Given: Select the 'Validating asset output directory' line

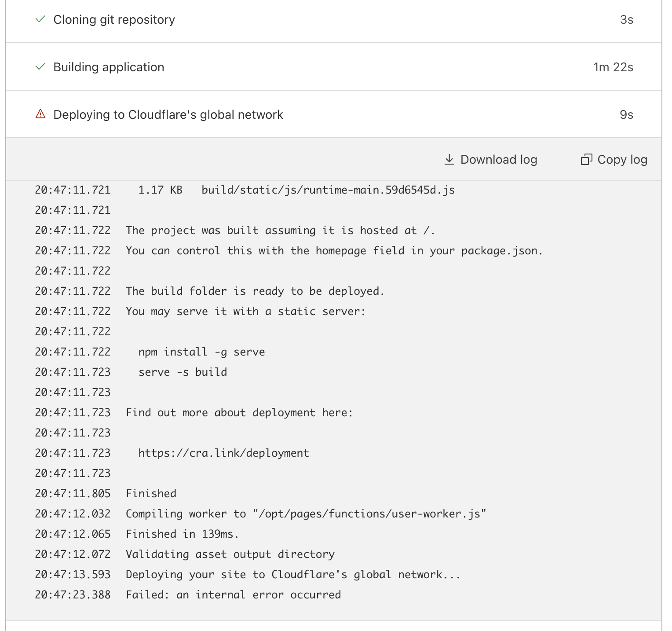Looking at the screenshot, I should coord(230,554).
